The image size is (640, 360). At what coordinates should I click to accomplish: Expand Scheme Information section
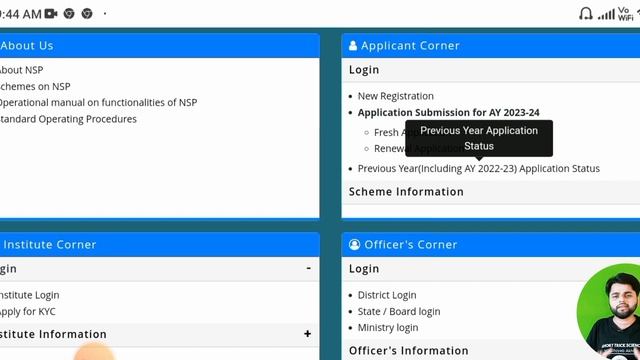(491, 192)
